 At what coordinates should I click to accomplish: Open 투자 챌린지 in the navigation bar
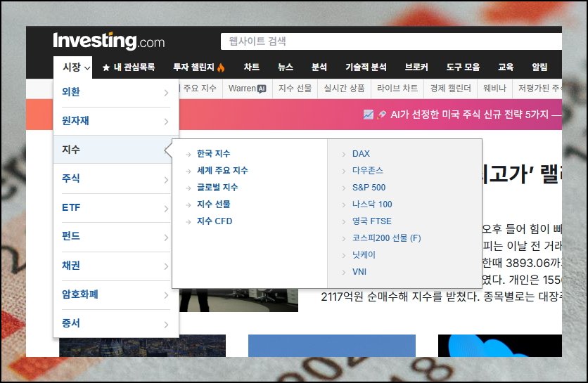(x=194, y=67)
